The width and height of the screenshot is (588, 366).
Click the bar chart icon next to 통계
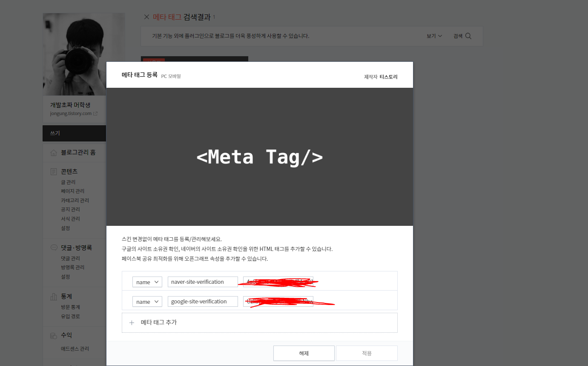click(x=54, y=296)
